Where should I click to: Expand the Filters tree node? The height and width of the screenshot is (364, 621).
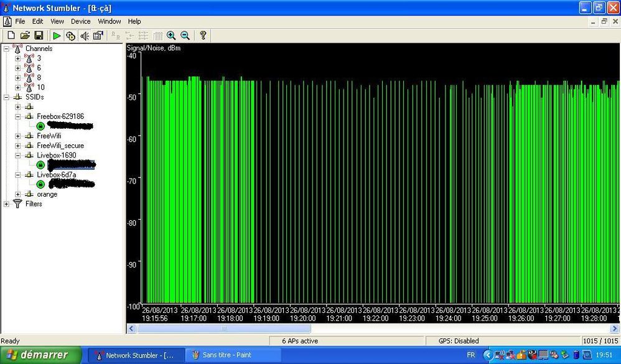coord(7,204)
